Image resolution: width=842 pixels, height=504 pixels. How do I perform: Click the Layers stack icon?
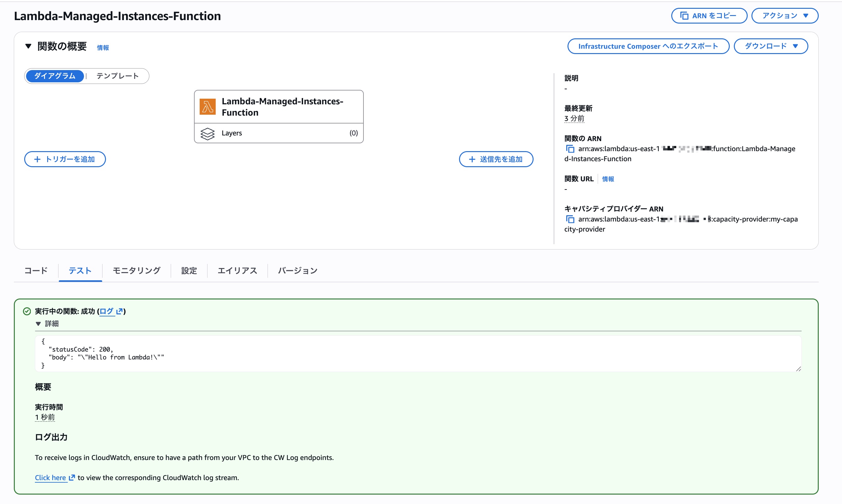click(207, 134)
